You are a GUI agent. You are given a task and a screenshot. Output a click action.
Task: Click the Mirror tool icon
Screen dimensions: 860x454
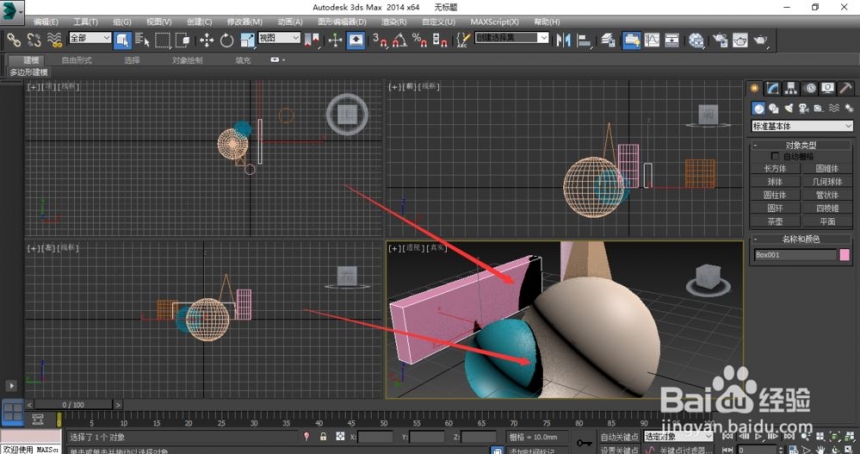pos(563,40)
